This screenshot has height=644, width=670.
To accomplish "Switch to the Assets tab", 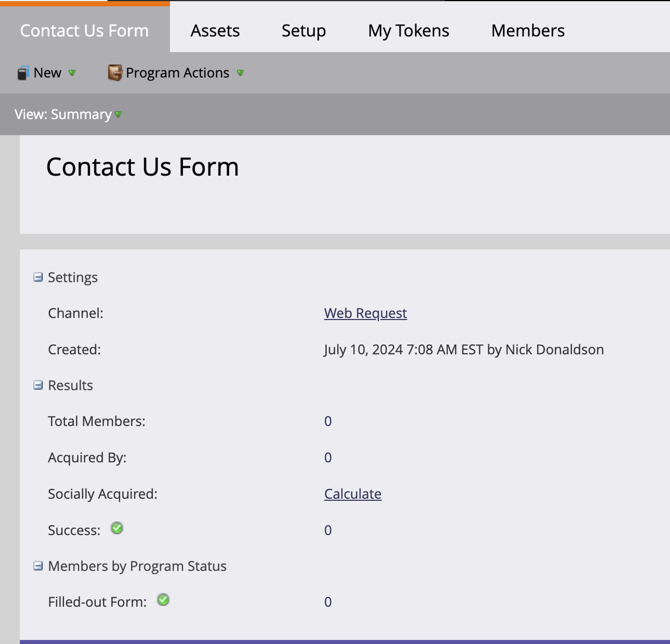I will click(x=215, y=31).
